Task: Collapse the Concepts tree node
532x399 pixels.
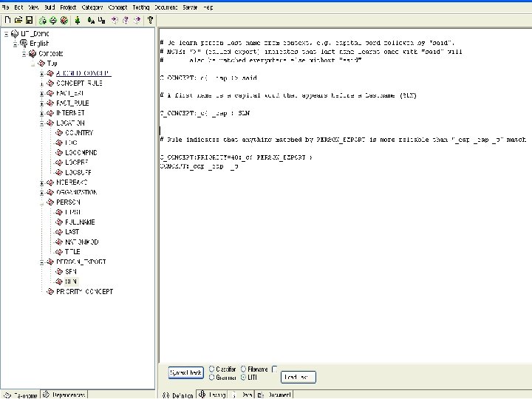Action: 24,54
